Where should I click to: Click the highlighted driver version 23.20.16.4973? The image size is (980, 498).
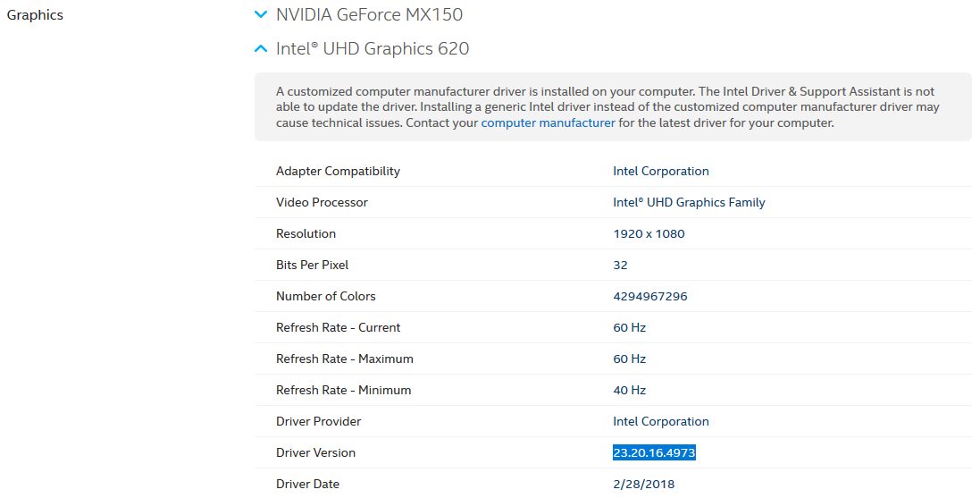tap(654, 453)
